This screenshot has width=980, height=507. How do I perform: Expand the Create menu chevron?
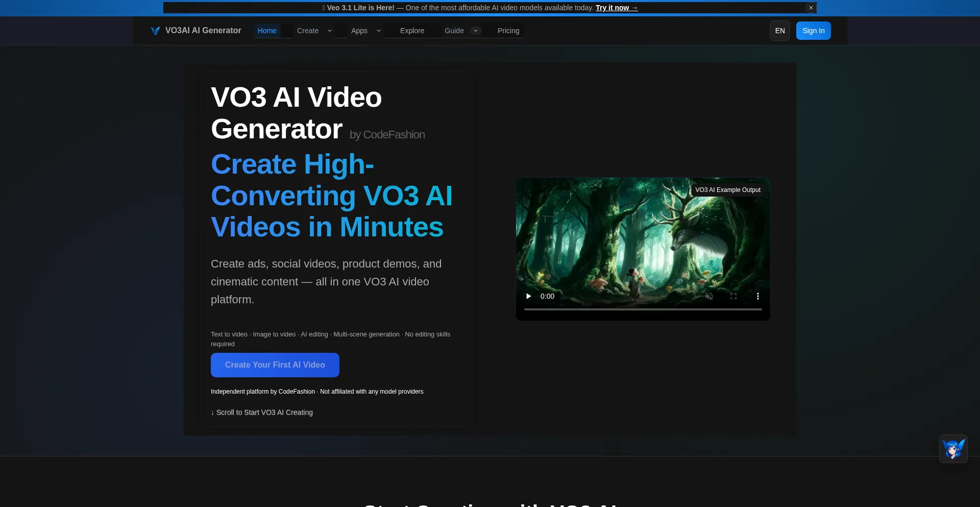pos(330,31)
